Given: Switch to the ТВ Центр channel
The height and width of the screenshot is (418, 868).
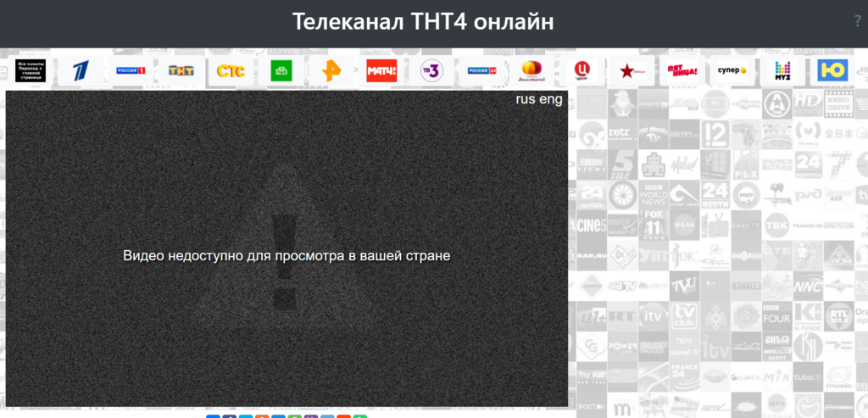Looking at the screenshot, I should (581, 71).
